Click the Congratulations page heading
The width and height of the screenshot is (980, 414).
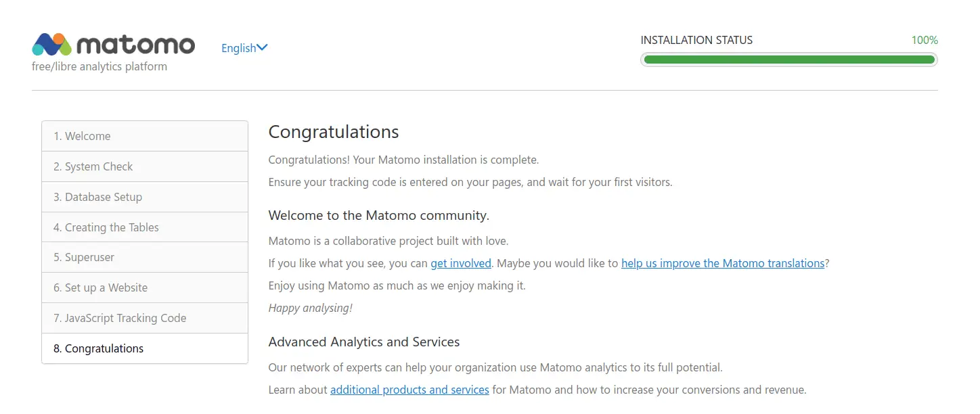334,131
